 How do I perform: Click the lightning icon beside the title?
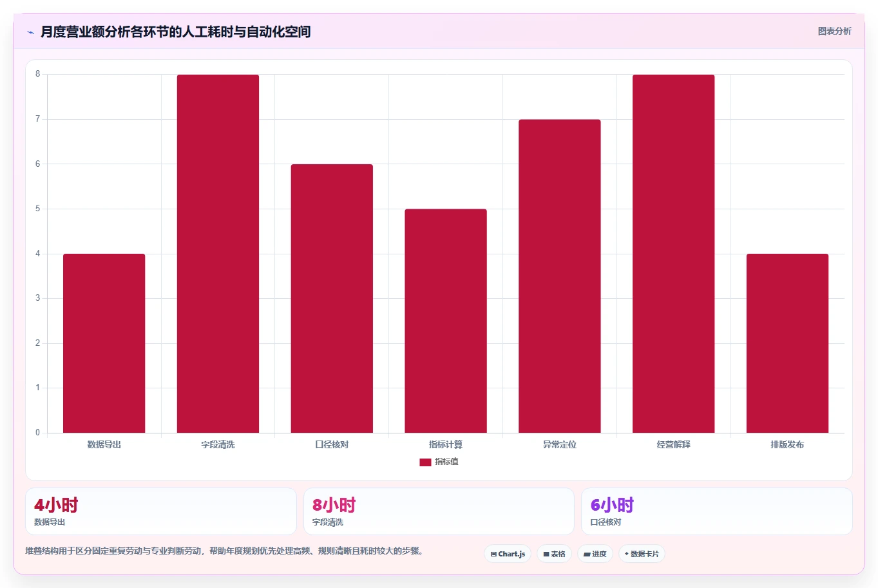[x=30, y=32]
